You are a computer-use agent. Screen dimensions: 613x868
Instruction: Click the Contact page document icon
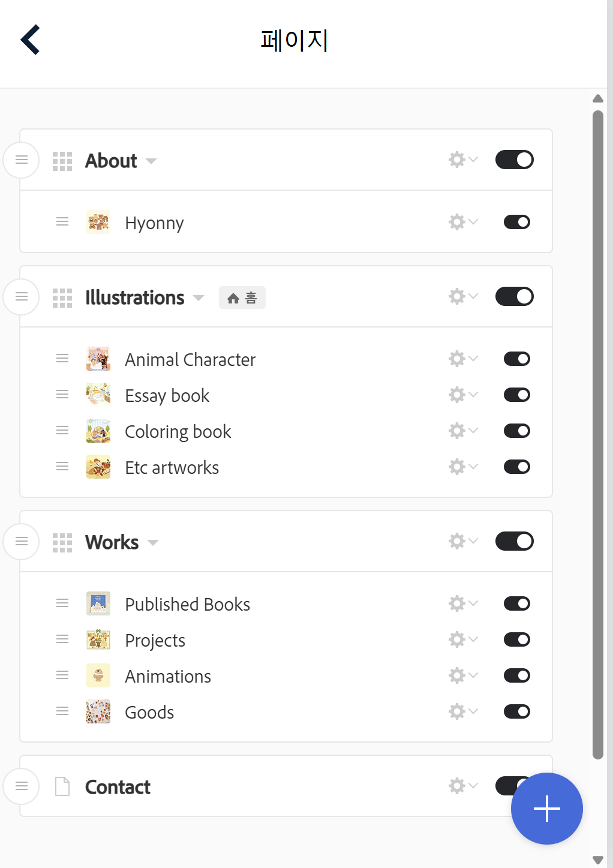click(x=62, y=786)
